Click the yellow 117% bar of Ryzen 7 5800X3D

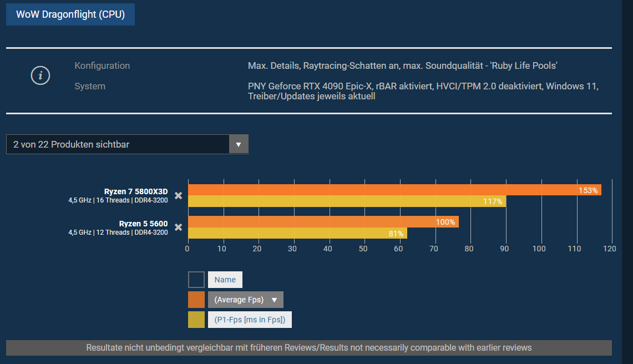347,201
